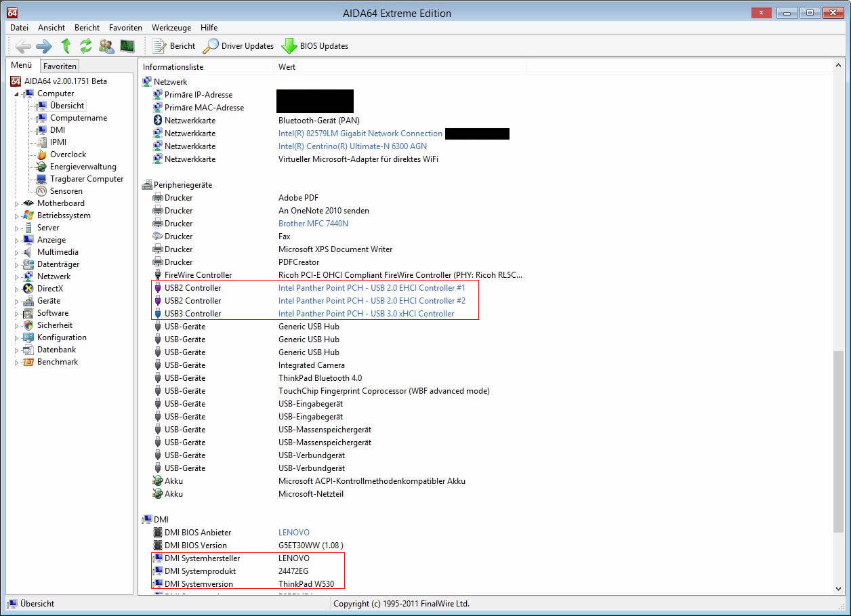The width and height of the screenshot is (851, 616).
Task: Click the Datenbank tree icon
Action: coord(28,350)
